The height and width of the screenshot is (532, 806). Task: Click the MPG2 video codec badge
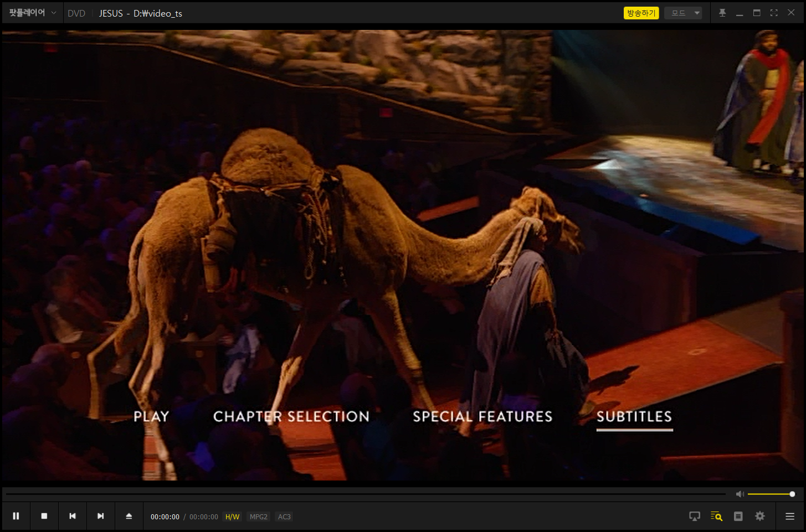(x=259, y=517)
